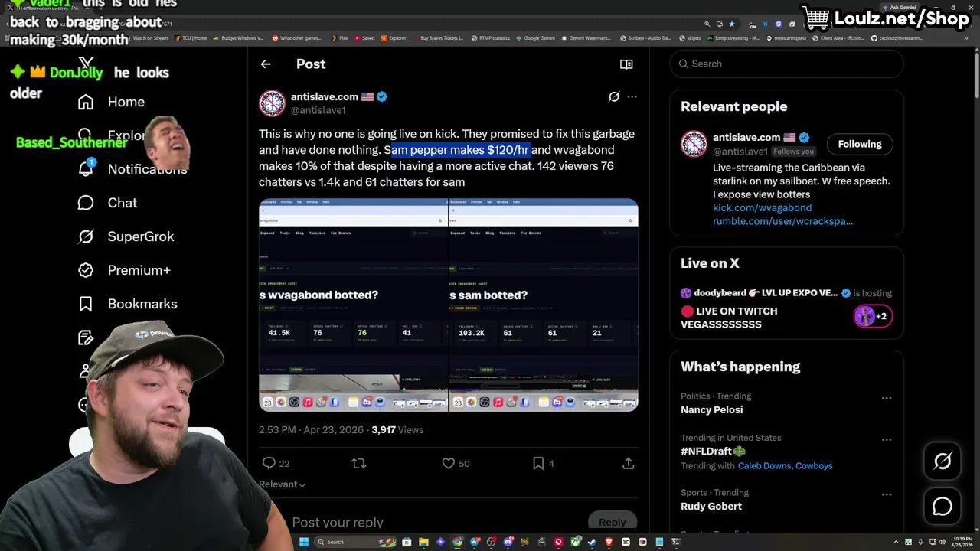980x551 pixels.
Task: Click the share upload icon on post
Action: coord(628,463)
